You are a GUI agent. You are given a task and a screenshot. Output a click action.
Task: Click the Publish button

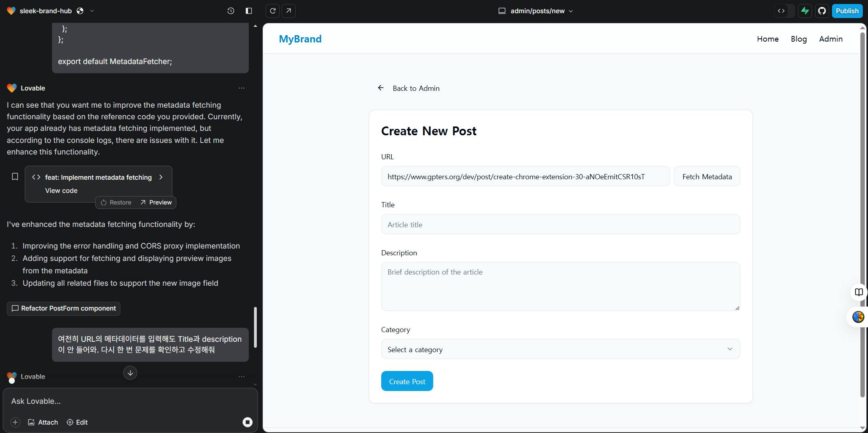[x=847, y=11]
